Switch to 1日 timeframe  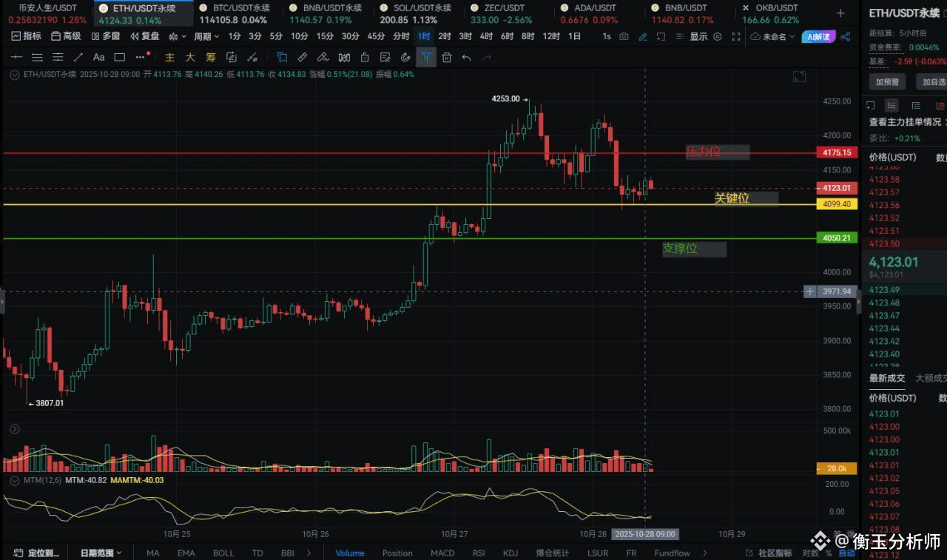pos(574,36)
